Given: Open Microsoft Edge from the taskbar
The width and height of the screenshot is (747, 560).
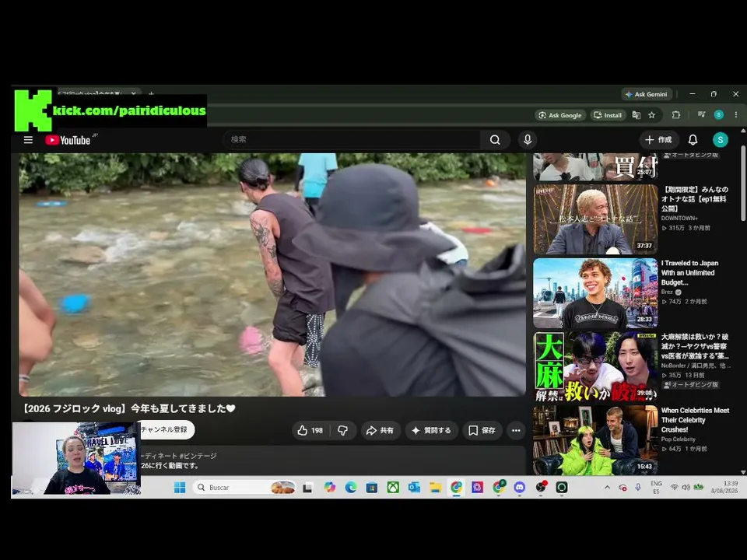Looking at the screenshot, I should coord(351,487).
